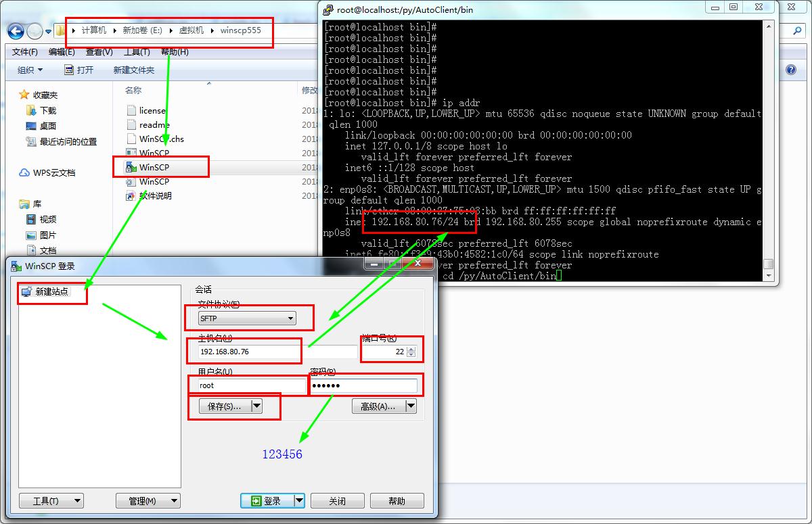
Task: Open the 工具(T) dropdown in WinSCP login
Action: pos(51,501)
